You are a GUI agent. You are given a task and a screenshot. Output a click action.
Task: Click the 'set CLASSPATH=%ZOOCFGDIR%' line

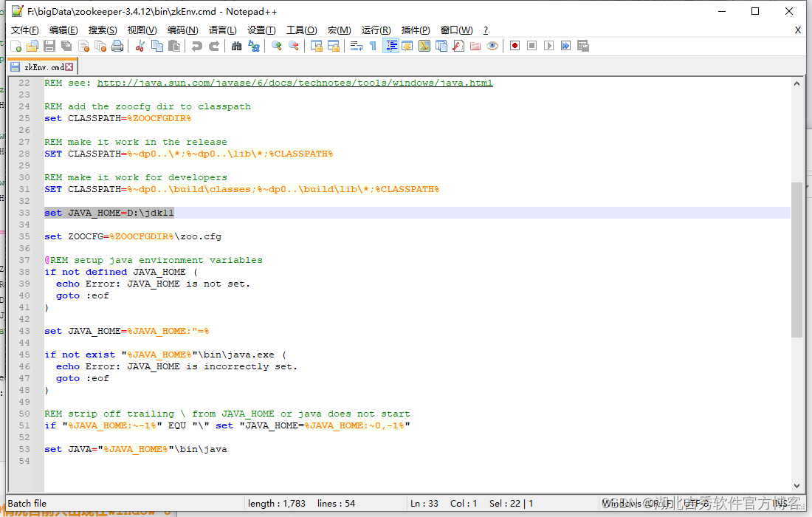tap(118, 119)
